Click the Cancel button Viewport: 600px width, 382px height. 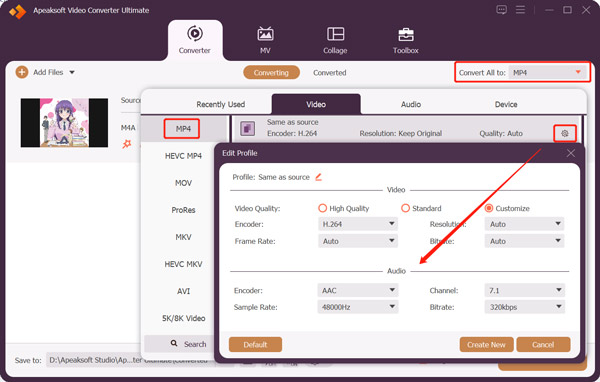tap(543, 344)
